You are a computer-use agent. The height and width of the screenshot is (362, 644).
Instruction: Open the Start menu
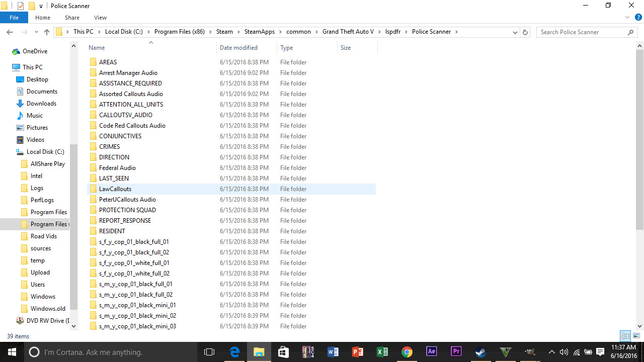[12, 352]
